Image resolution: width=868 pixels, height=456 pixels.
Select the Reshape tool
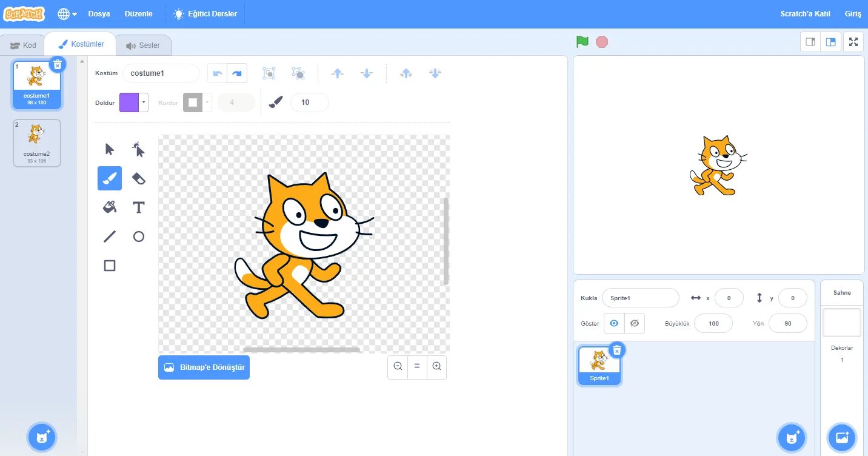[139, 149]
